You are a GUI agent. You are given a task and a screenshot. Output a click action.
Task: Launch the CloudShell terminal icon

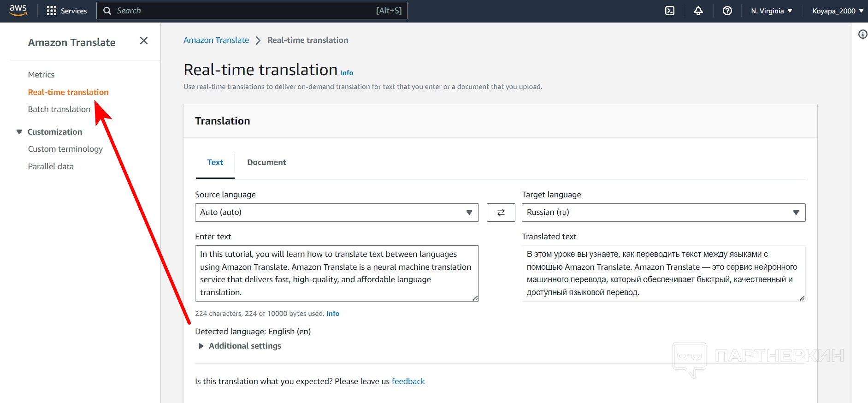(670, 11)
